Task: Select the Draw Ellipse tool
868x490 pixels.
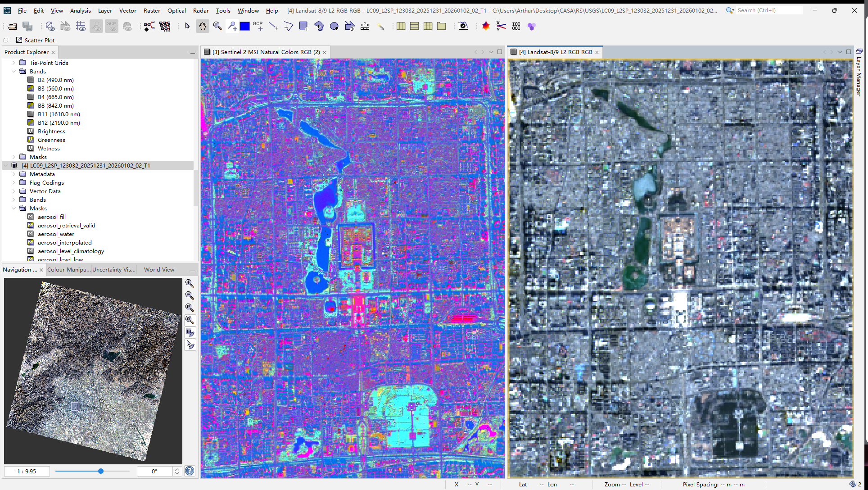Action: [x=334, y=27]
